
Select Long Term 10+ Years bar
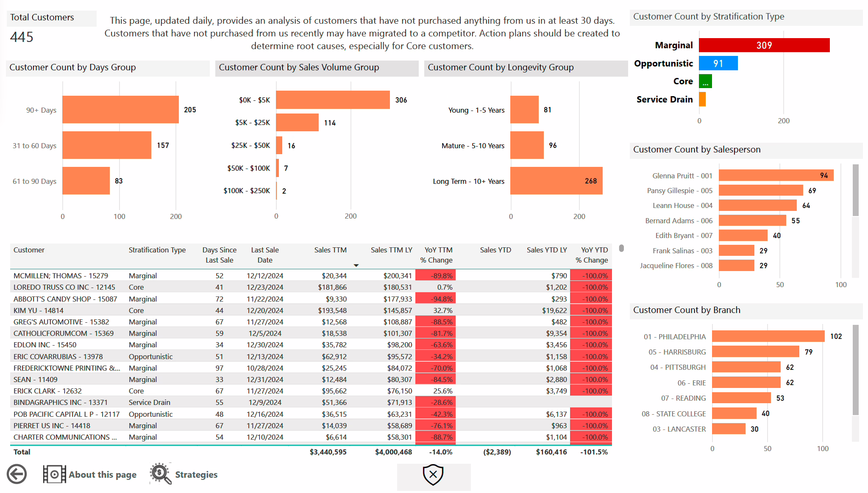pyautogui.click(x=556, y=181)
